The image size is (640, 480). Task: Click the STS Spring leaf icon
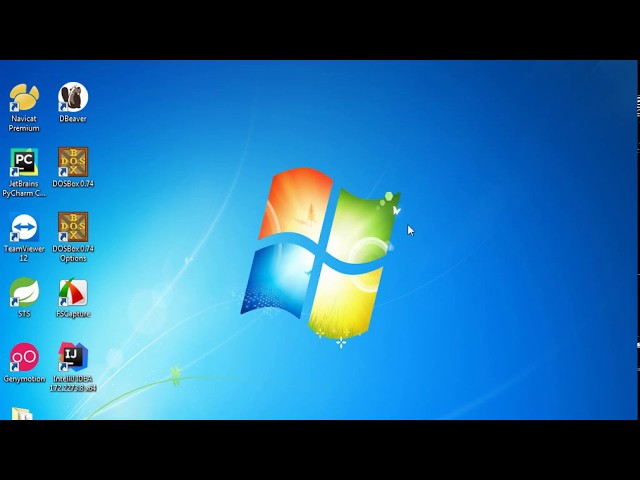point(24,292)
